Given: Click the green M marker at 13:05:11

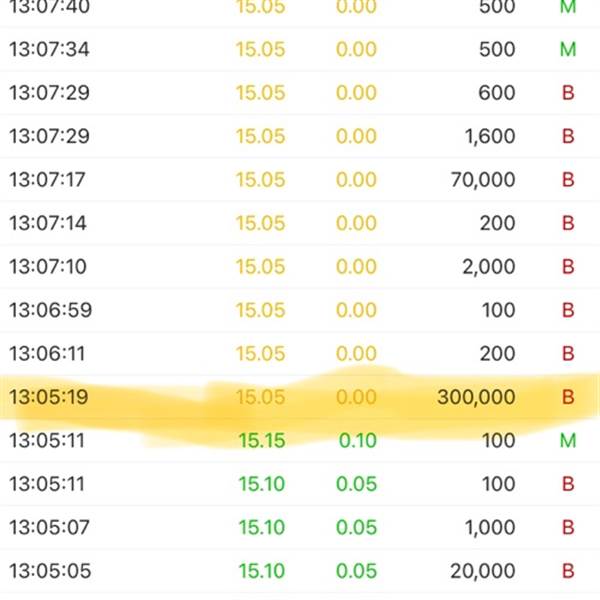Looking at the screenshot, I should (x=568, y=440).
